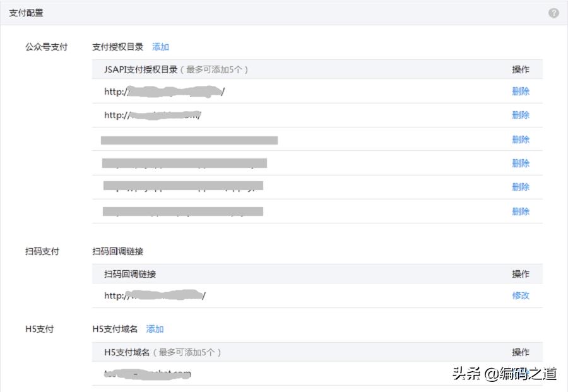This screenshot has height=392, width=568.
Task: Click 删除 for the fifth authorization directory entry
Action: (521, 187)
